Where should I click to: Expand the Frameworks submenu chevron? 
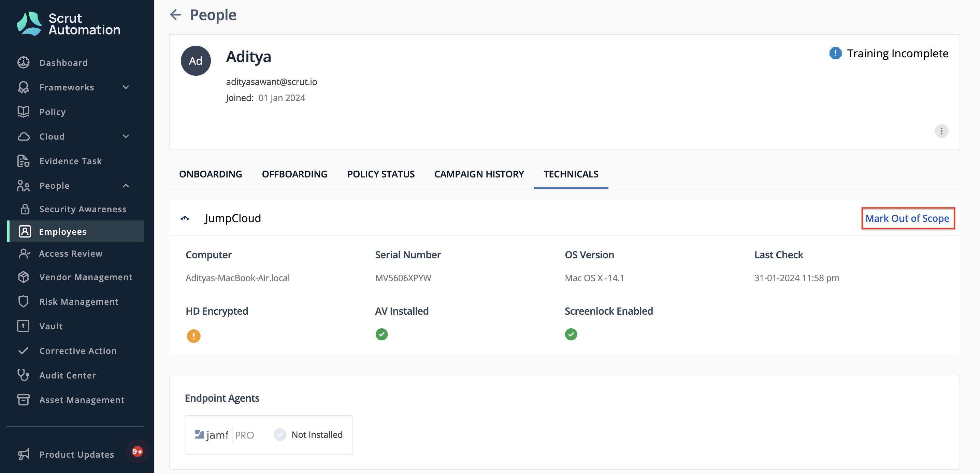click(126, 87)
